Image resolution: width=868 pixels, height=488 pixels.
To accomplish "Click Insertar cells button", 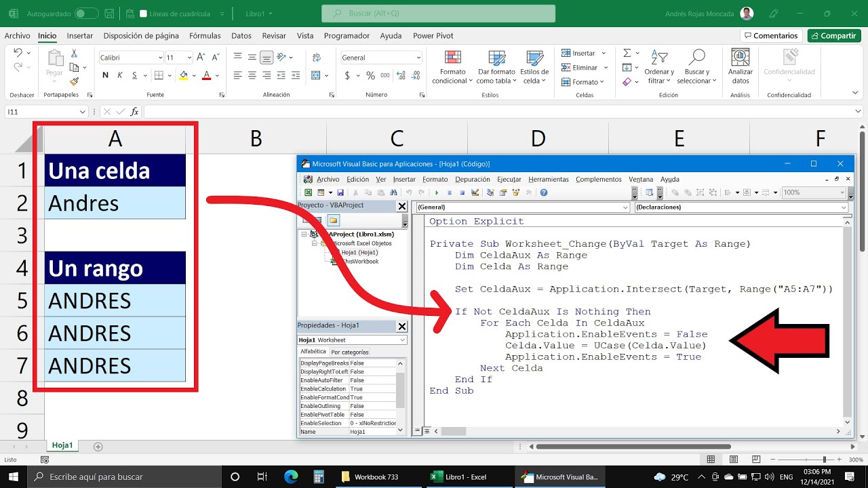I will (578, 53).
